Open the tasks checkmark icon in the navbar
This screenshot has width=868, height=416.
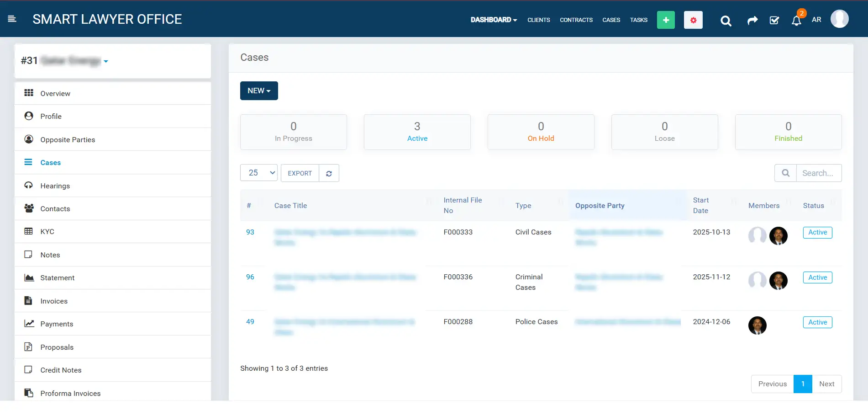coord(774,21)
